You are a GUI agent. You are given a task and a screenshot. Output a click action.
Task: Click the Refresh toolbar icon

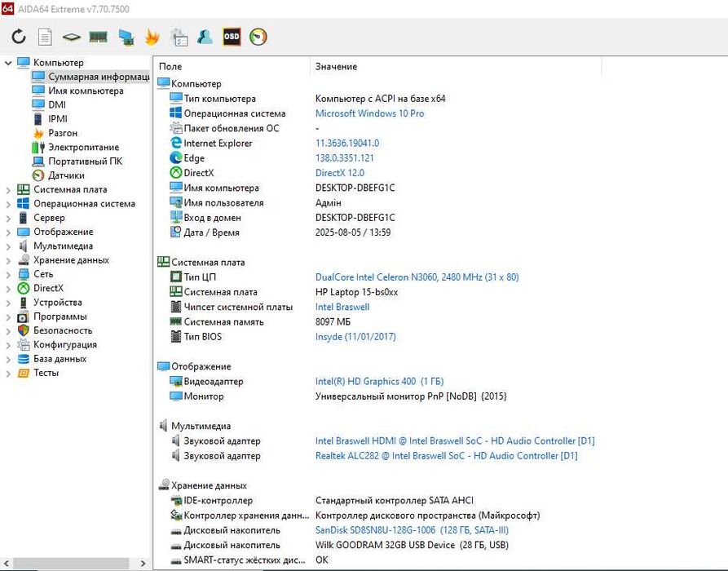click(x=19, y=37)
